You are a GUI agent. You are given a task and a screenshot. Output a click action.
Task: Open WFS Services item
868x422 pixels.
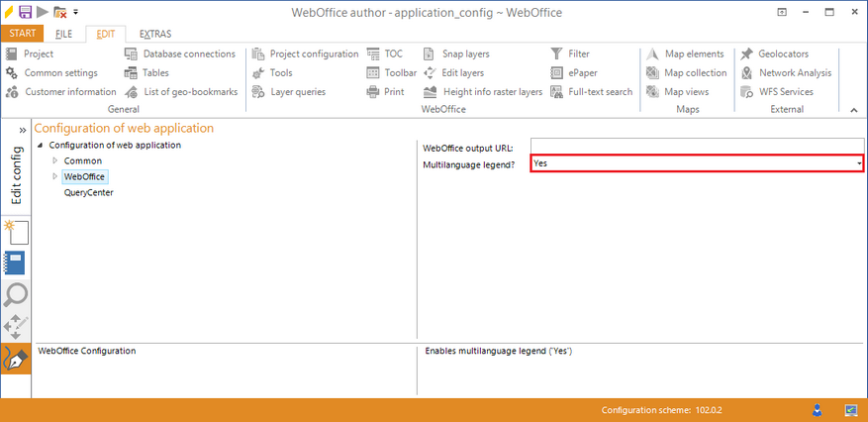[x=777, y=91]
